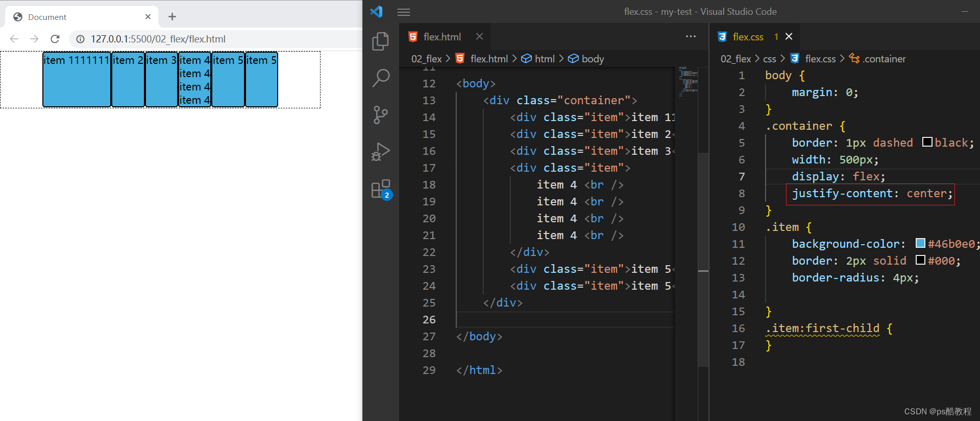Reload the browser page

pos(55,39)
